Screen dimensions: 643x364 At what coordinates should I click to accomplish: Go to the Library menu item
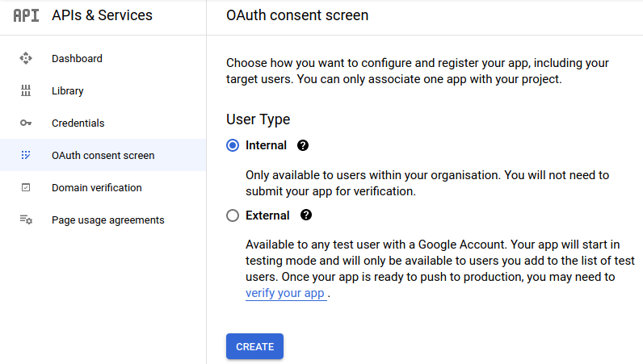(68, 91)
